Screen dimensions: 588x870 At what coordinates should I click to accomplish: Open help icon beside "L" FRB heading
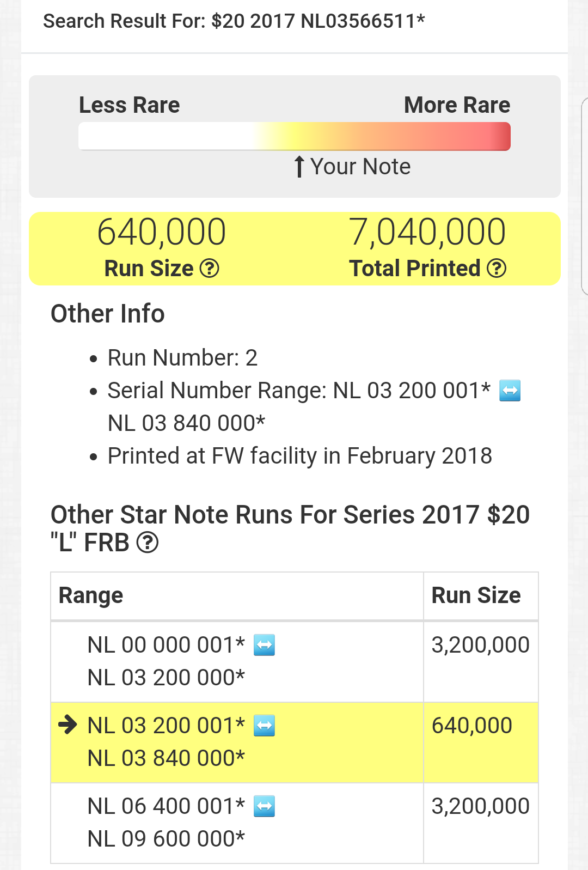[148, 543]
